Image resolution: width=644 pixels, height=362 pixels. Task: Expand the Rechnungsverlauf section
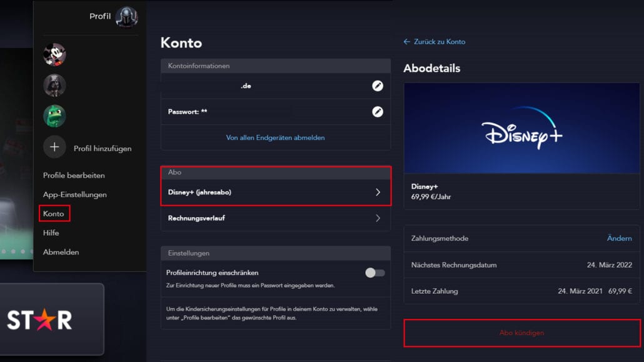coord(275,218)
